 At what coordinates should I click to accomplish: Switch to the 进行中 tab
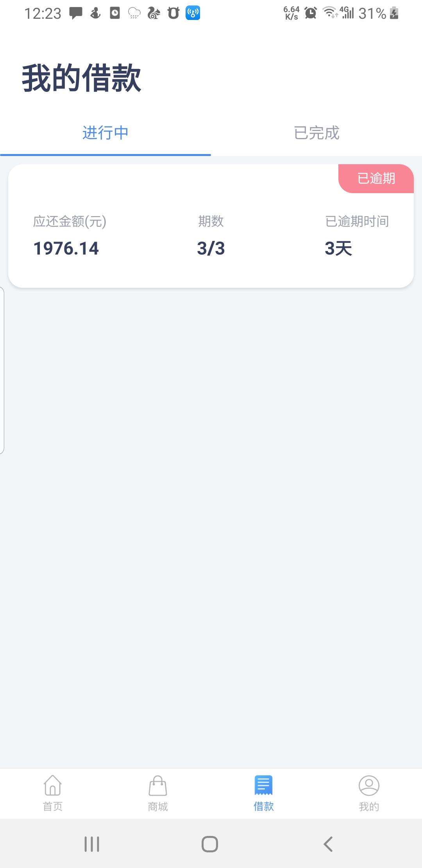[105, 133]
